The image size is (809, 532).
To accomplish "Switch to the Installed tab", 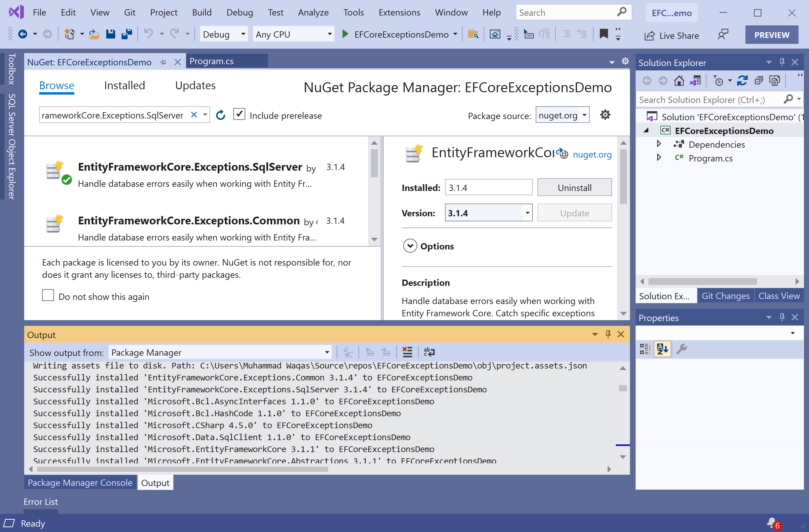I will point(124,85).
